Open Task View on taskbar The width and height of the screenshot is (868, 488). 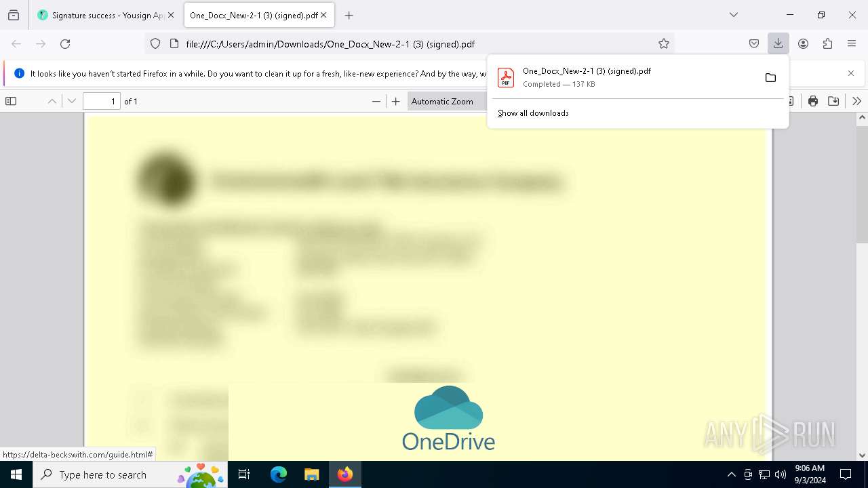[x=244, y=474]
